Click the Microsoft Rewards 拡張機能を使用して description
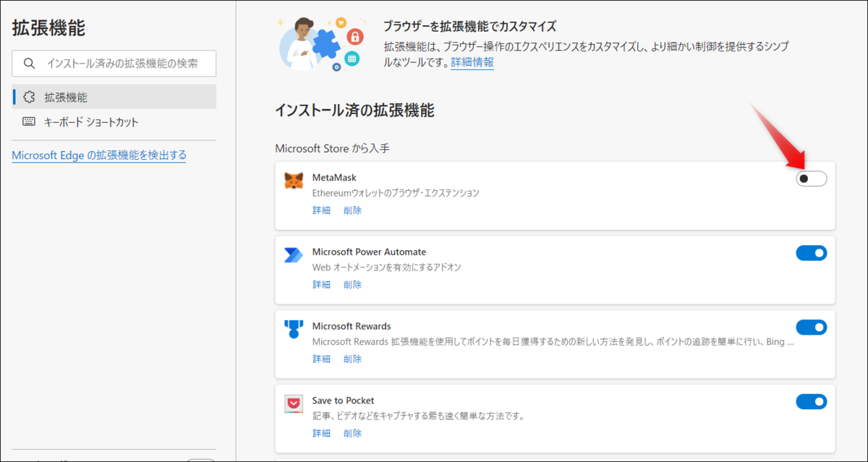Image resolution: width=868 pixels, height=462 pixels. [553, 341]
